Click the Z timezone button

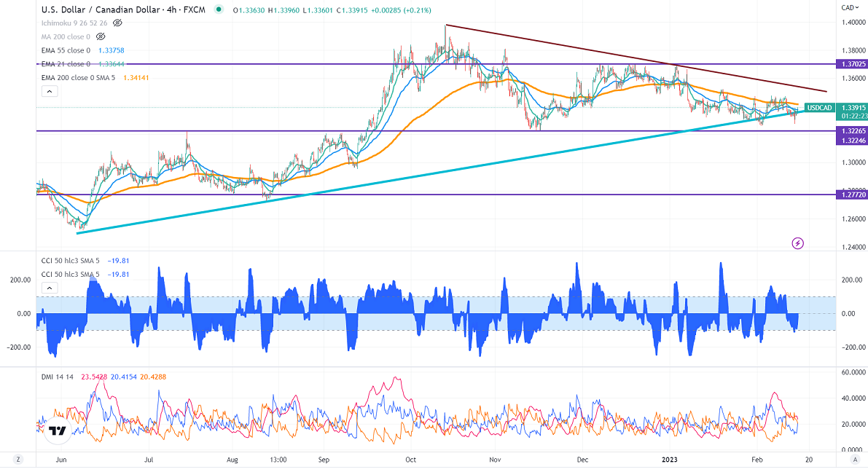(x=18, y=460)
